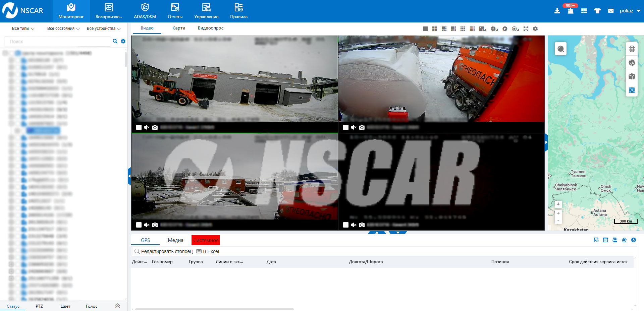
Task: Open the "Все состояния" dropdown
Action: point(63,28)
